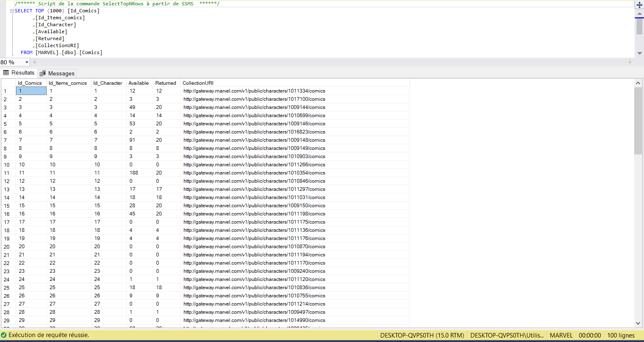Click the URL ending 1014990/comics
644x342 pixels.
[x=254, y=320]
